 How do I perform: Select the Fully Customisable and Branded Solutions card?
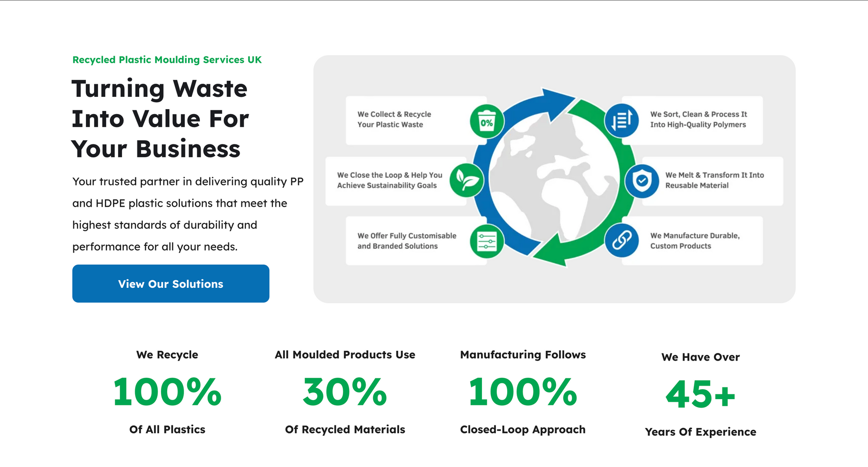407,241
